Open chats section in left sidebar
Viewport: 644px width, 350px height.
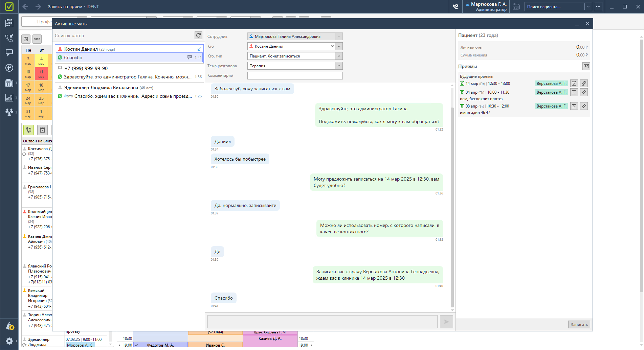click(9, 53)
